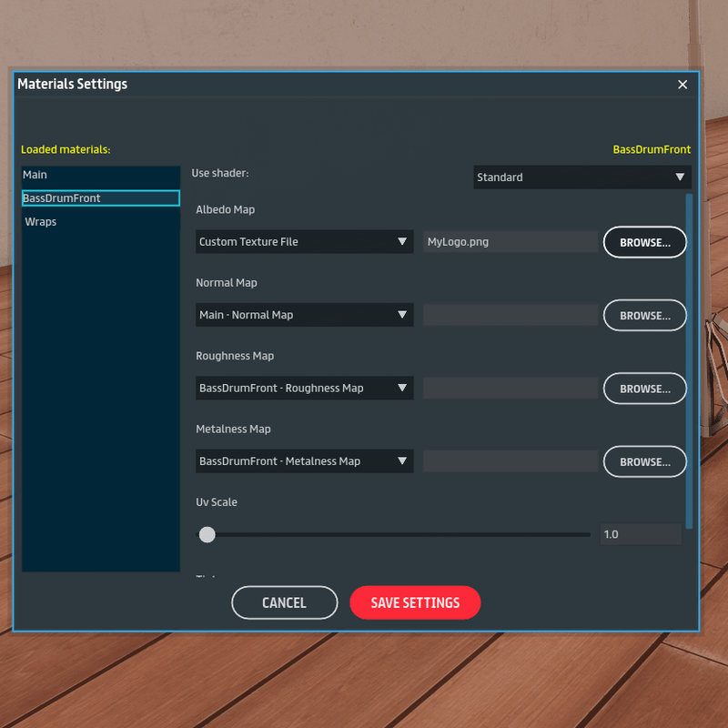
Task: Click Browse button for Normal Map
Action: click(x=644, y=316)
